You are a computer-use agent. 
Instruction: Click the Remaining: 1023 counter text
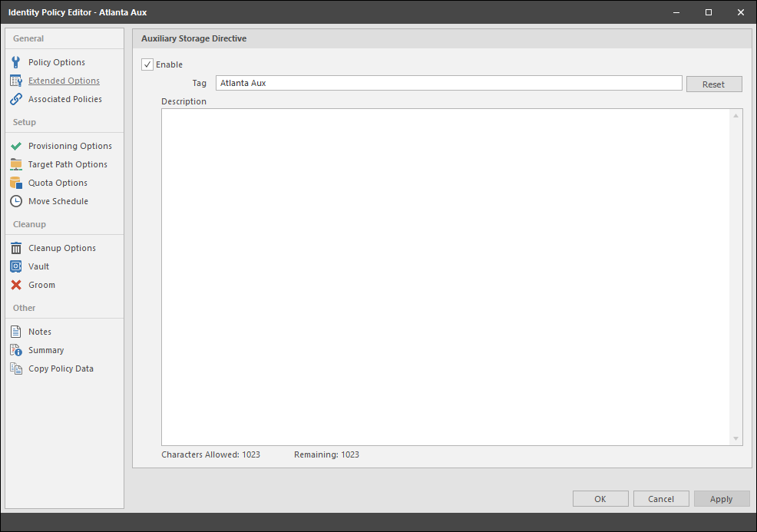click(326, 454)
